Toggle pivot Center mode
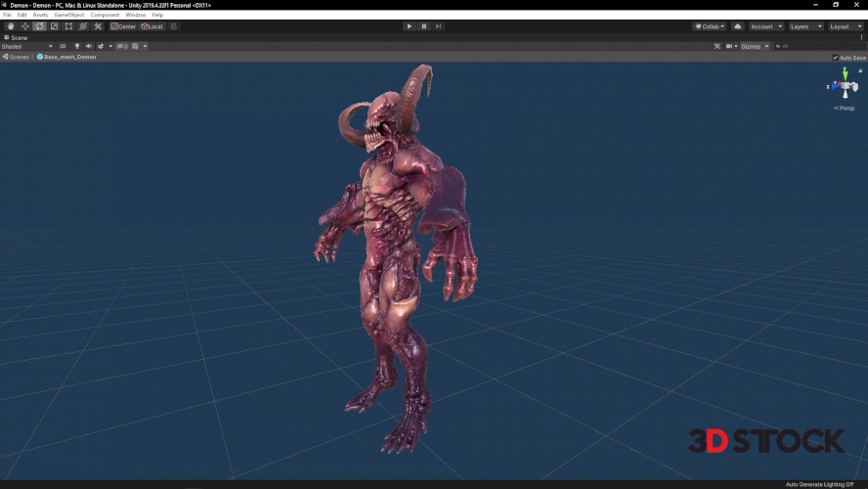 (123, 26)
